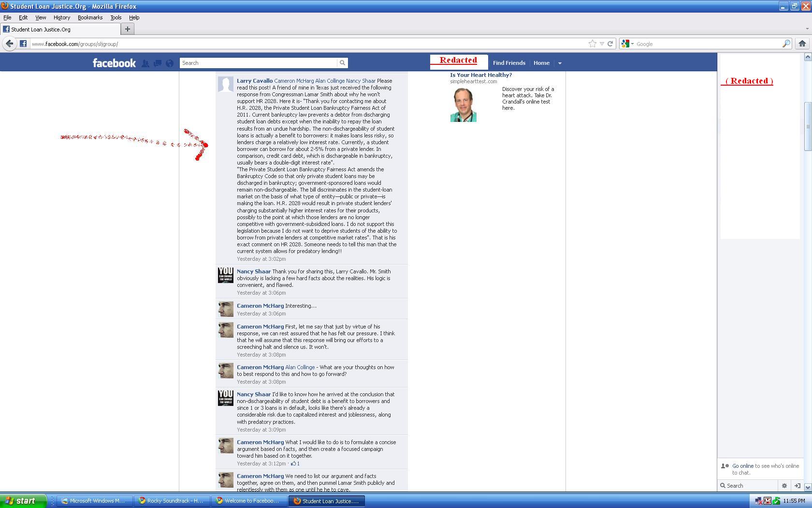This screenshot has height=508, width=812.
Task: Open the Google search engine dropdown
Action: (627, 44)
